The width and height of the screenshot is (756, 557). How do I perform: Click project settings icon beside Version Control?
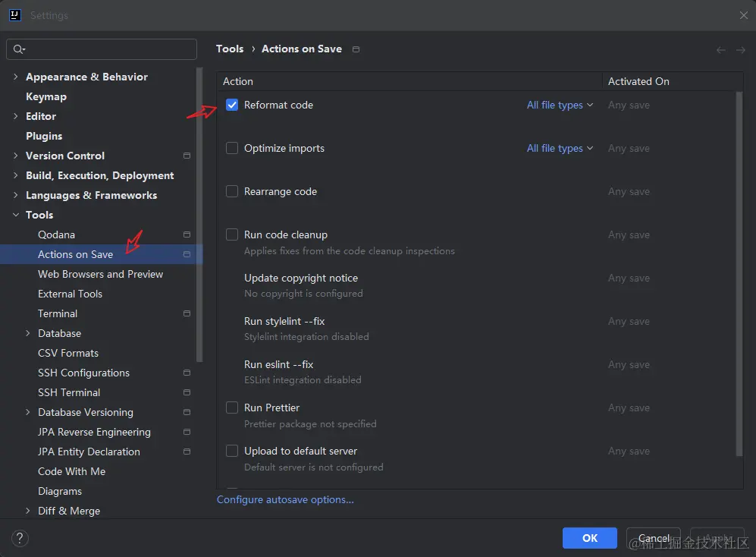(187, 156)
